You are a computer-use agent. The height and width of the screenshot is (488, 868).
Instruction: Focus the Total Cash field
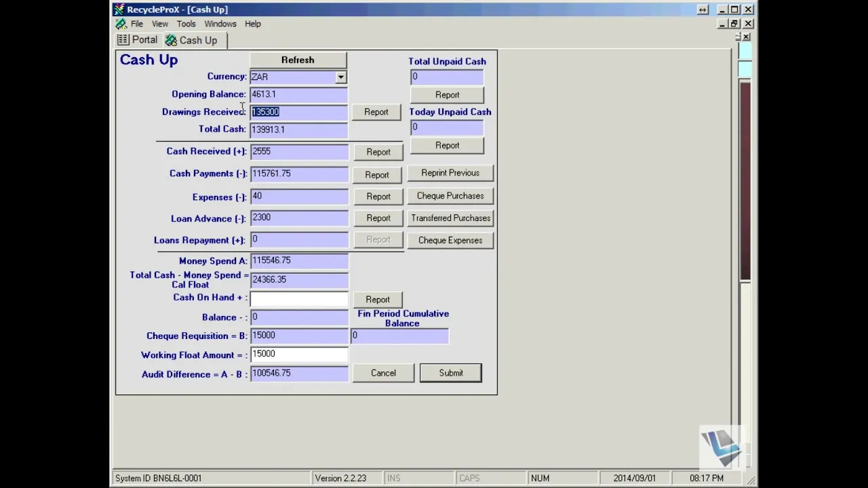click(x=298, y=129)
